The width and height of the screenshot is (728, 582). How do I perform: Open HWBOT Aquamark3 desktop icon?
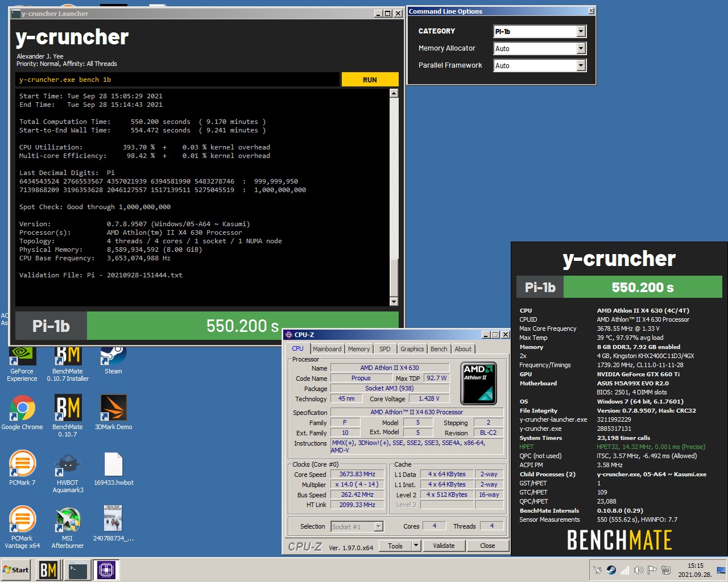click(x=68, y=472)
